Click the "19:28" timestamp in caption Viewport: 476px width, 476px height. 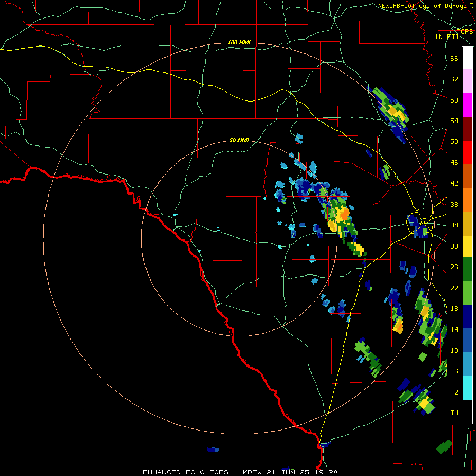(x=326, y=472)
